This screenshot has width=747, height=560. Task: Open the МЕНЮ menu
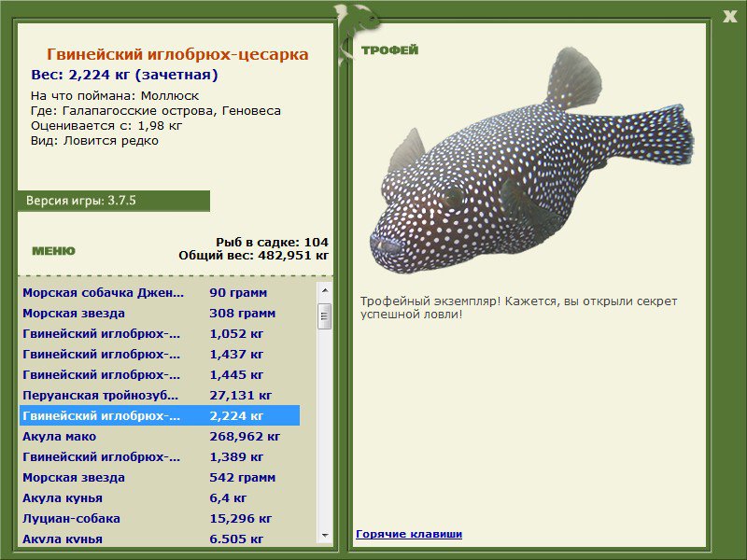point(53,251)
